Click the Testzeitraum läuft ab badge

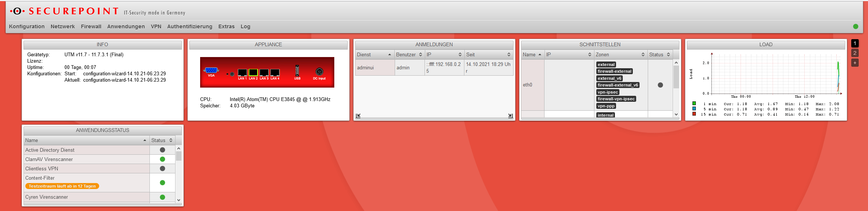pyautogui.click(x=62, y=186)
